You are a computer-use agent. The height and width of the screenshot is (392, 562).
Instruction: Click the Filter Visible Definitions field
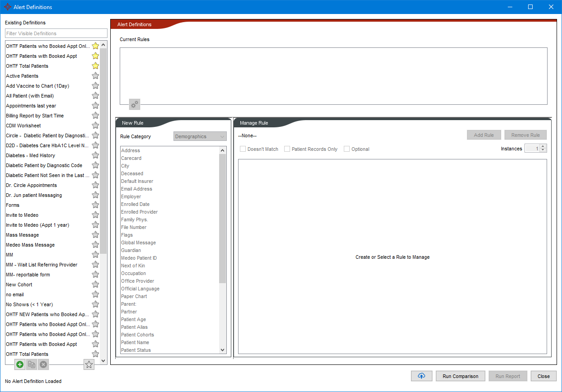pyautogui.click(x=56, y=33)
